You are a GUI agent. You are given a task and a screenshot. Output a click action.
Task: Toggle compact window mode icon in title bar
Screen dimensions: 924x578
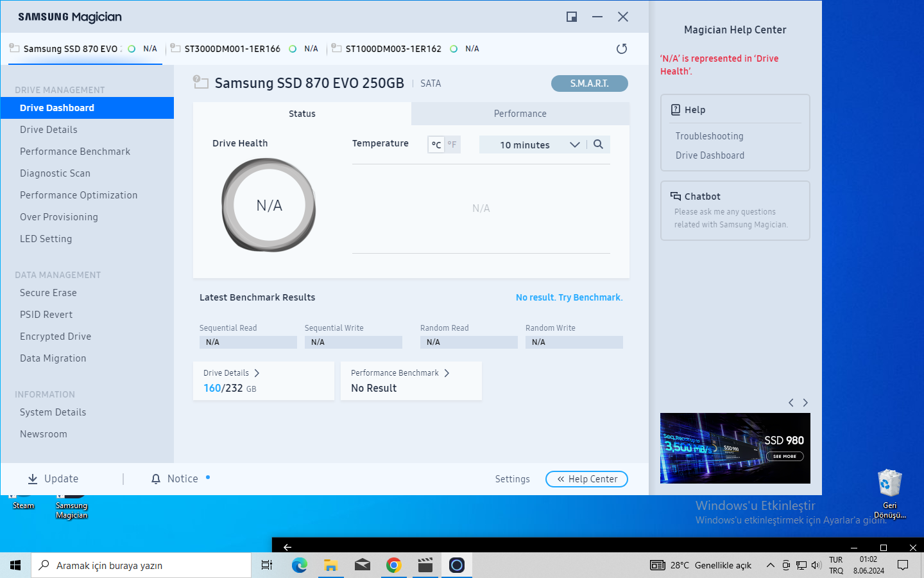coord(572,17)
